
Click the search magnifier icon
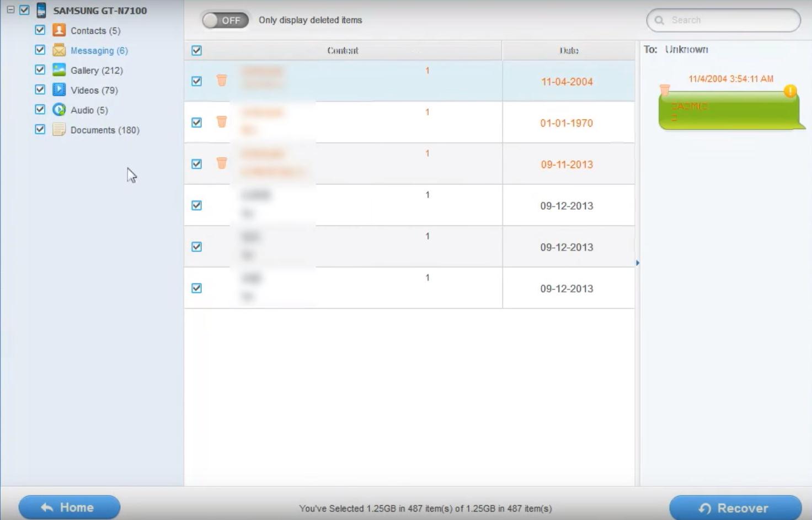coord(659,20)
